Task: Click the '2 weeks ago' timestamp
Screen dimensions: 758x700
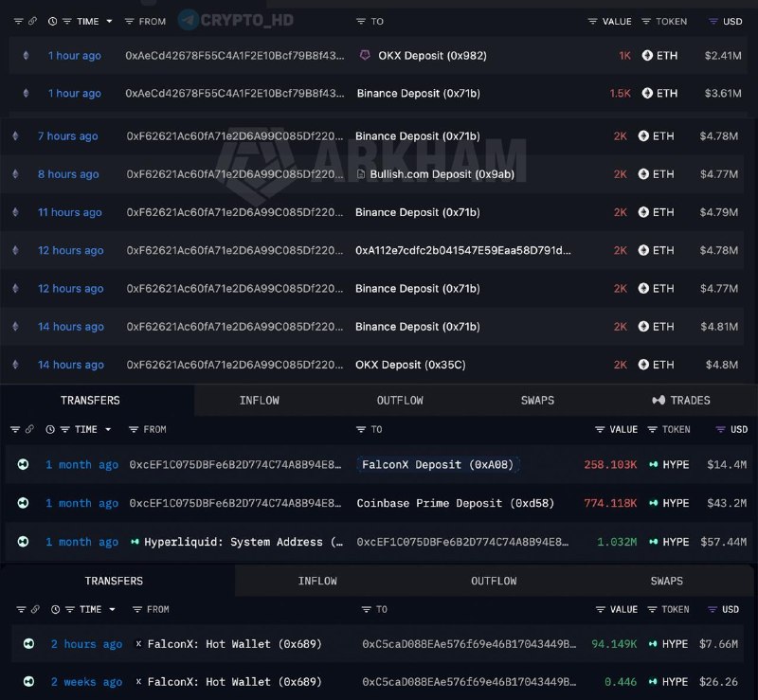Action: pyautogui.click(x=86, y=682)
